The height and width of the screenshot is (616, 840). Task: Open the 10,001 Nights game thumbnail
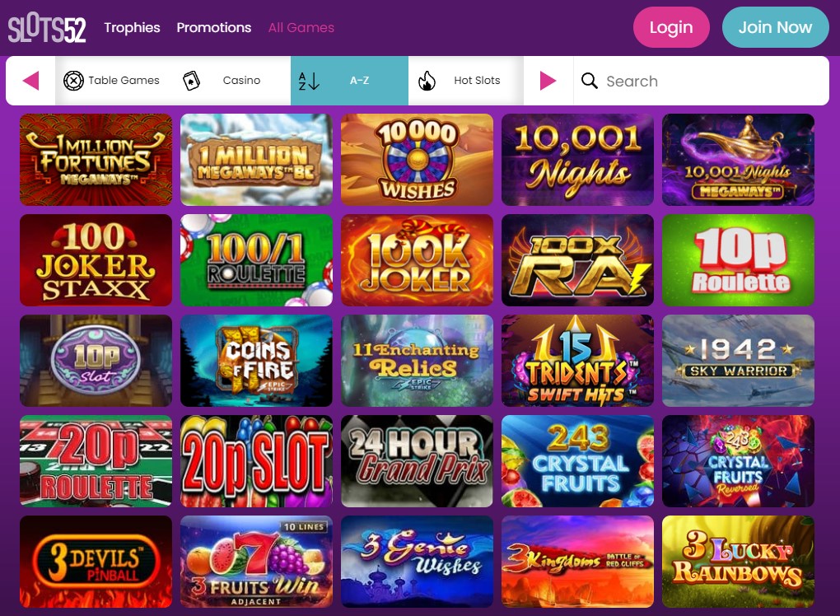pos(577,160)
